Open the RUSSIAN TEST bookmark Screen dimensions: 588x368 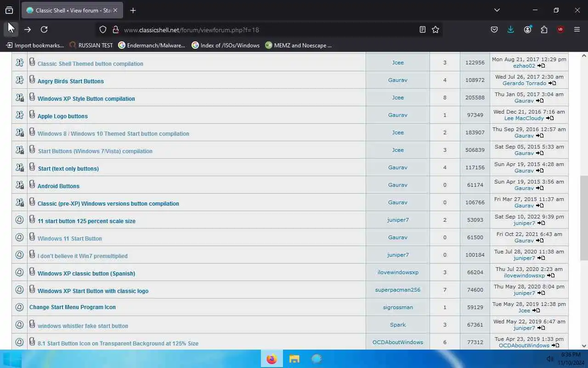click(x=91, y=45)
